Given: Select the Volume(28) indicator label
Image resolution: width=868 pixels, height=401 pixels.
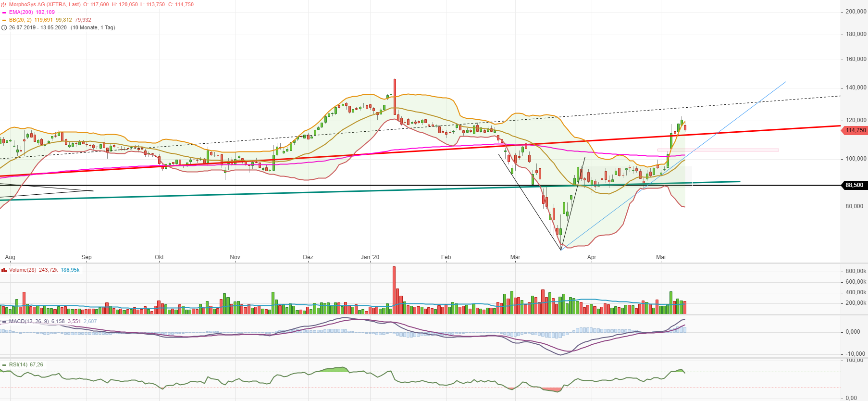Looking at the screenshot, I should [x=23, y=270].
